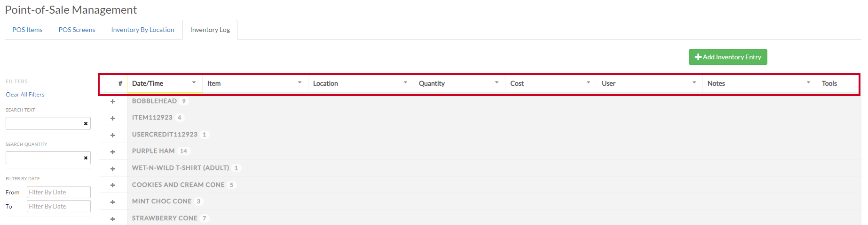
Task: Open the Date/Time column dropdown arrow
Action: pos(194,83)
